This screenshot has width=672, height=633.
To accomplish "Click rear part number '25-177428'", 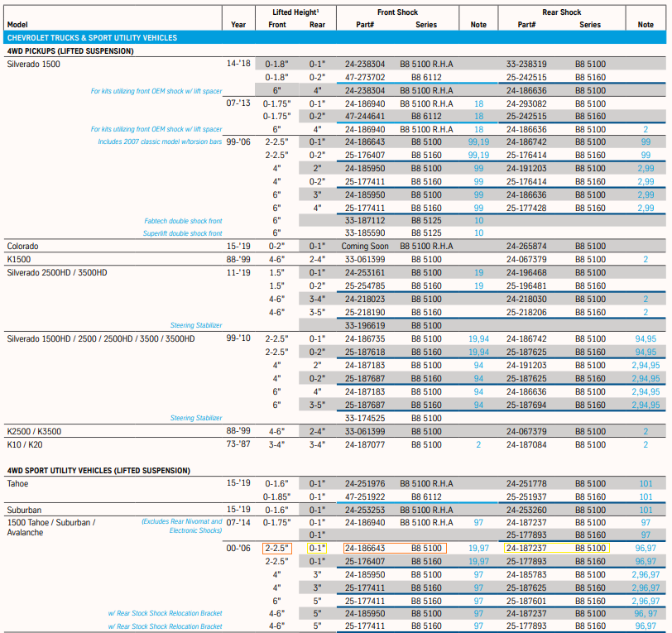I will tap(526, 209).
